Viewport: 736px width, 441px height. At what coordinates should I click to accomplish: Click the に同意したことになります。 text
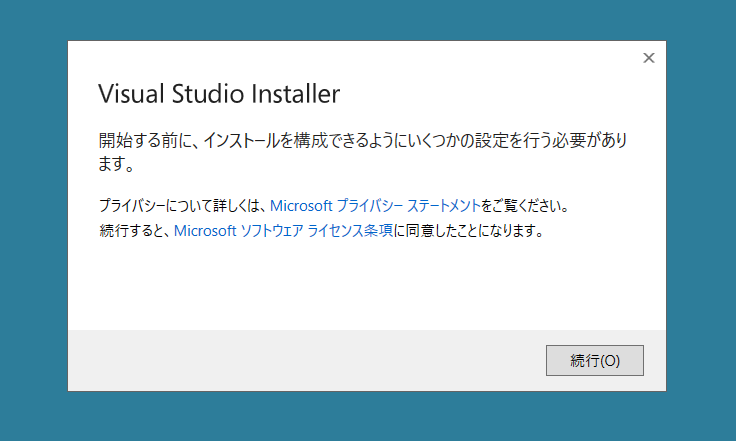point(468,230)
